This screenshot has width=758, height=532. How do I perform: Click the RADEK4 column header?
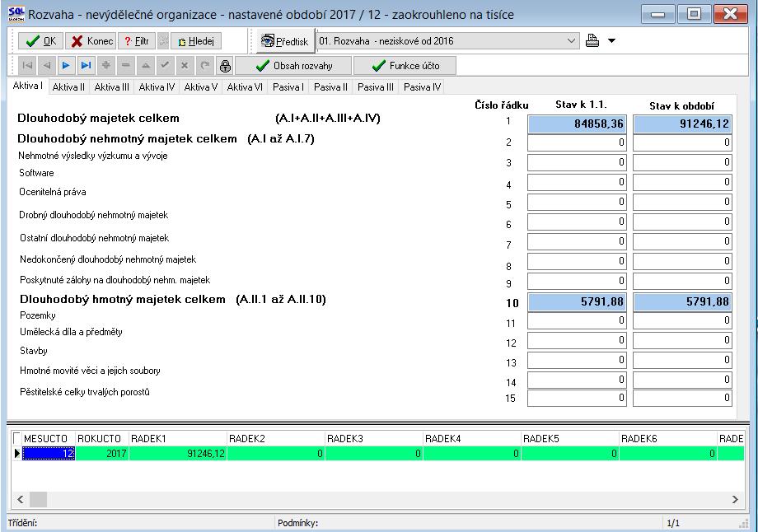click(x=472, y=439)
